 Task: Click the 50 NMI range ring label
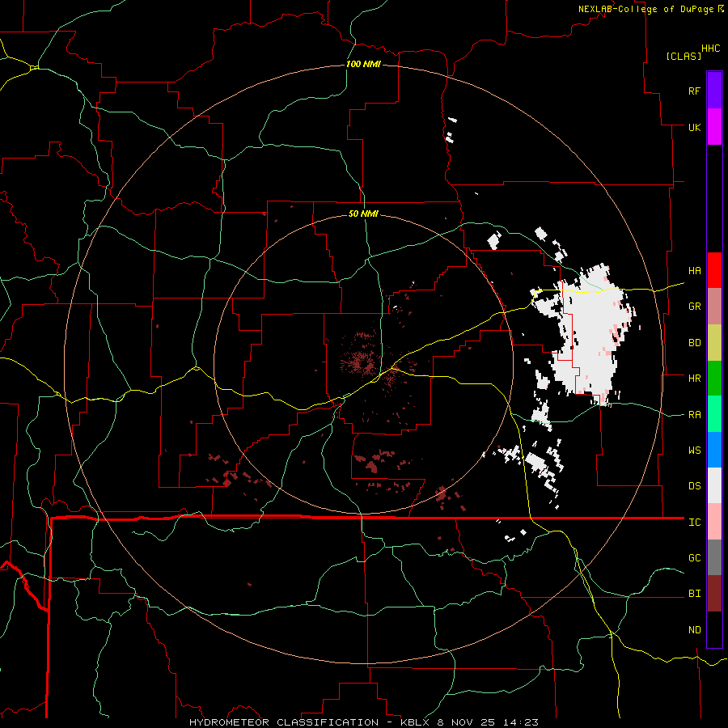pos(363,214)
